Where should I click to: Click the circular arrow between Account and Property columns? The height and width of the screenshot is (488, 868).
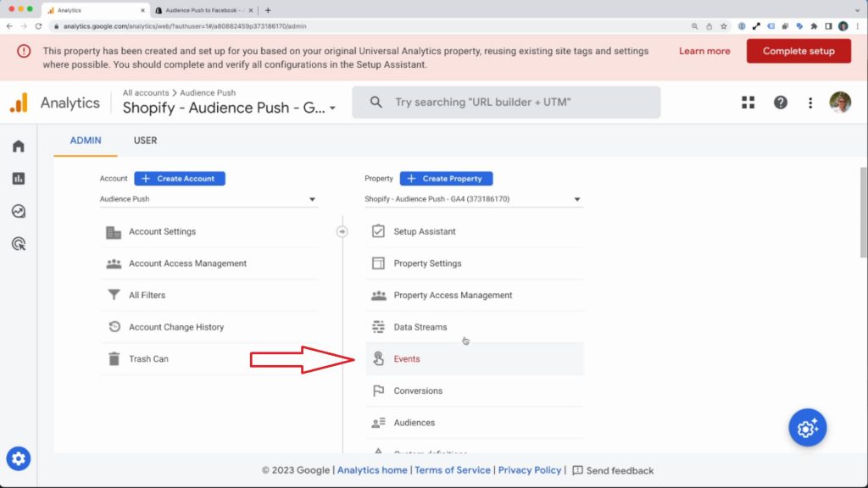[342, 232]
